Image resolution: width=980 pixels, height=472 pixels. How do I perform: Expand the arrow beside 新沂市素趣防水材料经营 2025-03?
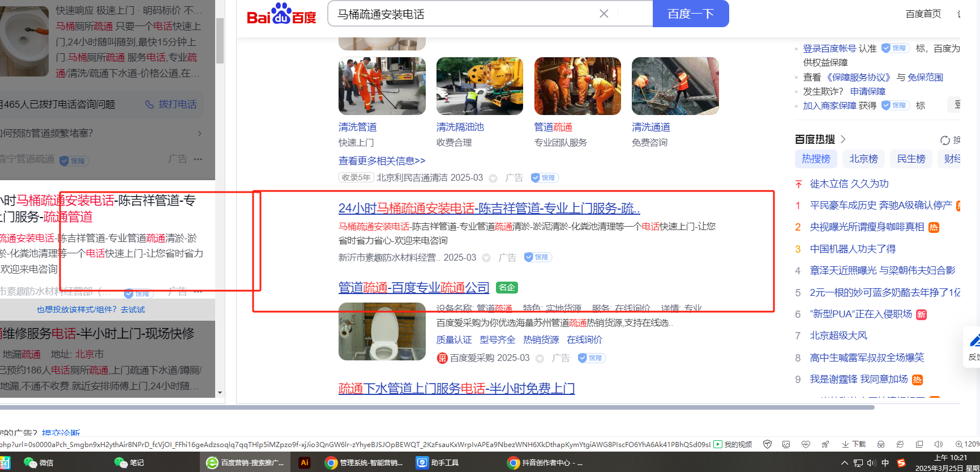click(x=486, y=258)
